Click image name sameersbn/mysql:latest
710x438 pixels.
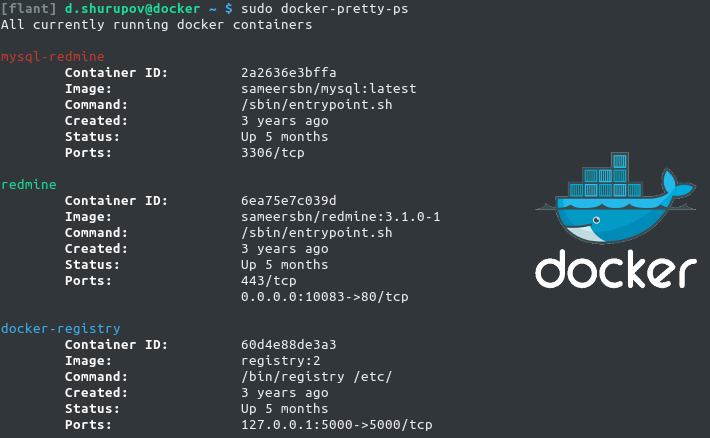[329, 89]
